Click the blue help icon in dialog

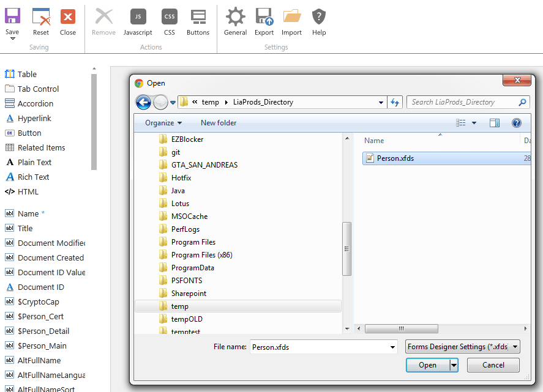pos(516,123)
